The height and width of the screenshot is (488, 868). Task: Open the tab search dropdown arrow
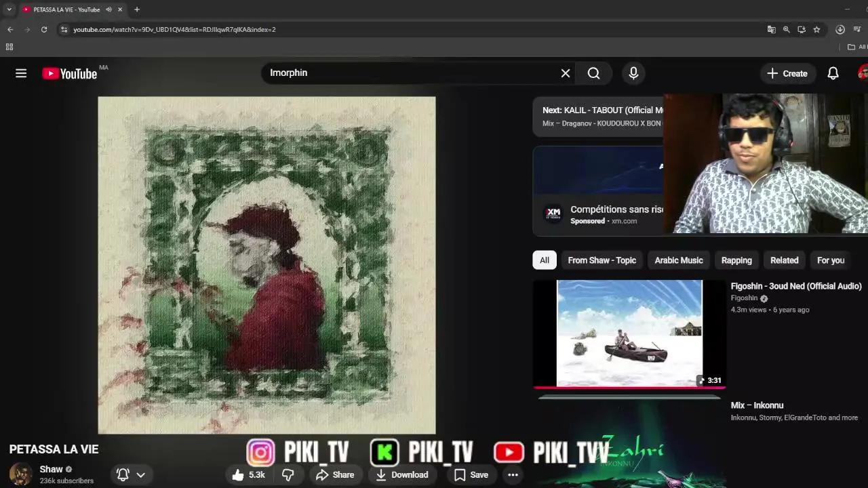(9, 9)
